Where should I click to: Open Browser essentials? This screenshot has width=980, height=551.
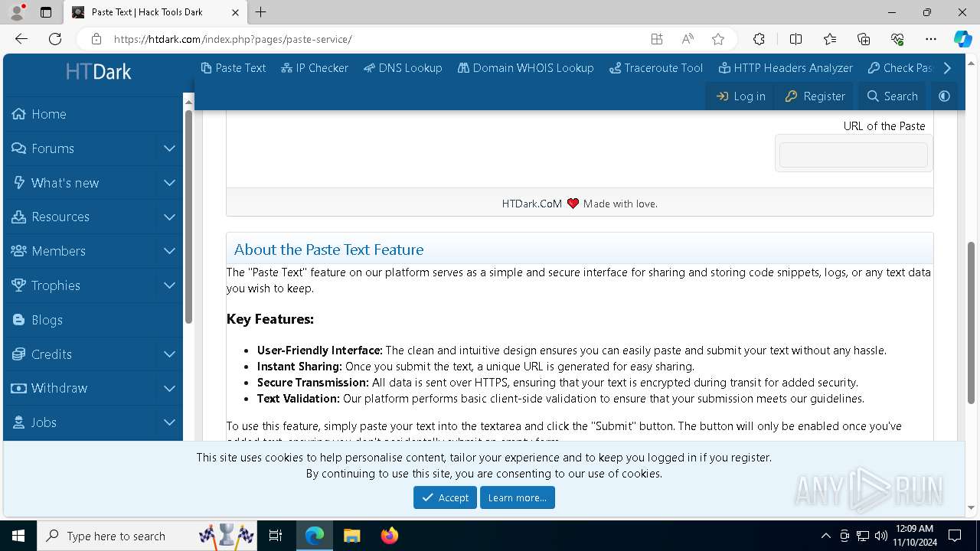(x=897, y=39)
